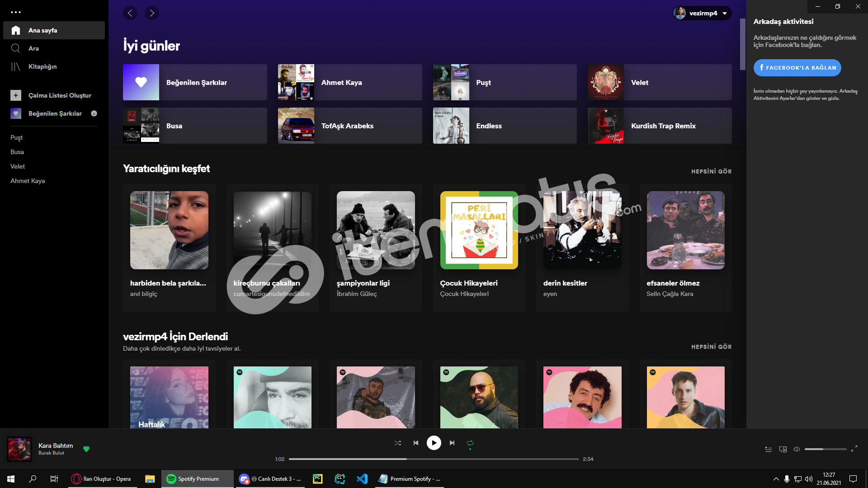Open Visual Studio Code from taskbar

362,479
